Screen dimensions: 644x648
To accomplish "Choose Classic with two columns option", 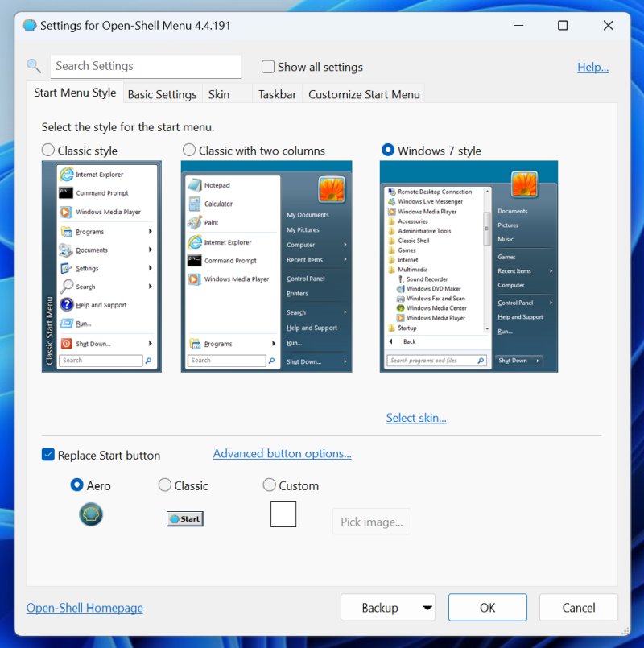I will (x=189, y=150).
